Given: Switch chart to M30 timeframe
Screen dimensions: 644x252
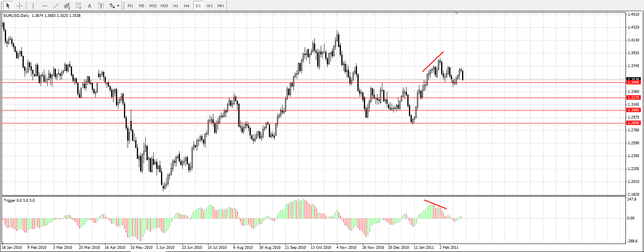Looking at the screenshot, I should tap(164, 6).
